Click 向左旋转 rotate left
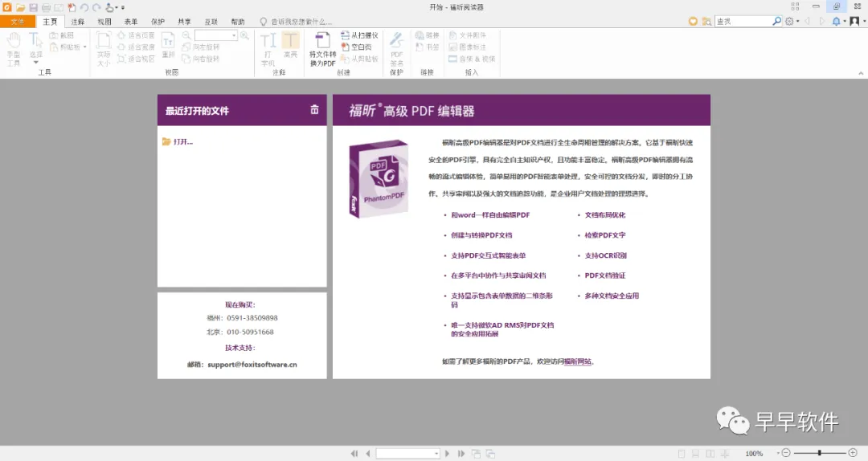 point(201,47)
